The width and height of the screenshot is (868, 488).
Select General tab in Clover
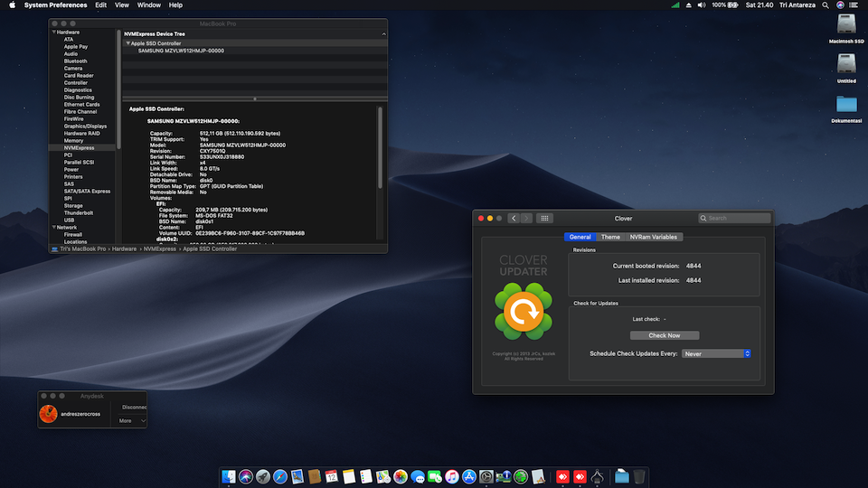pos(580,237)
